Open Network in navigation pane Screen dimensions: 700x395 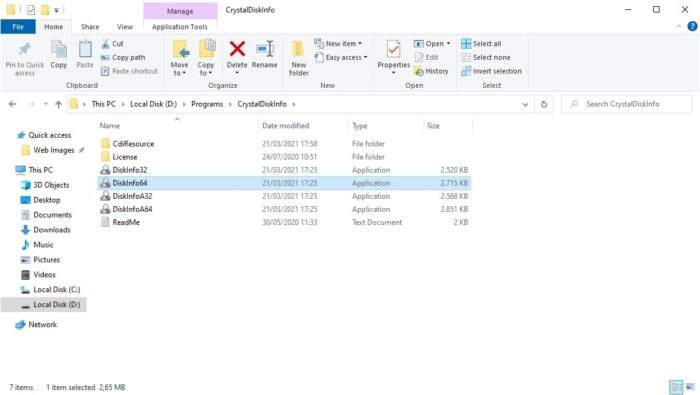pos(36,324)
